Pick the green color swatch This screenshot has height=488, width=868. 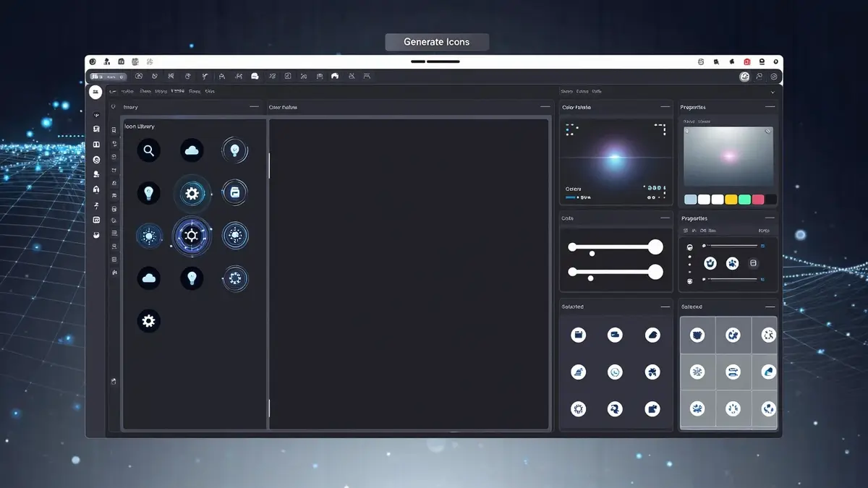click(x=744, y=200)
